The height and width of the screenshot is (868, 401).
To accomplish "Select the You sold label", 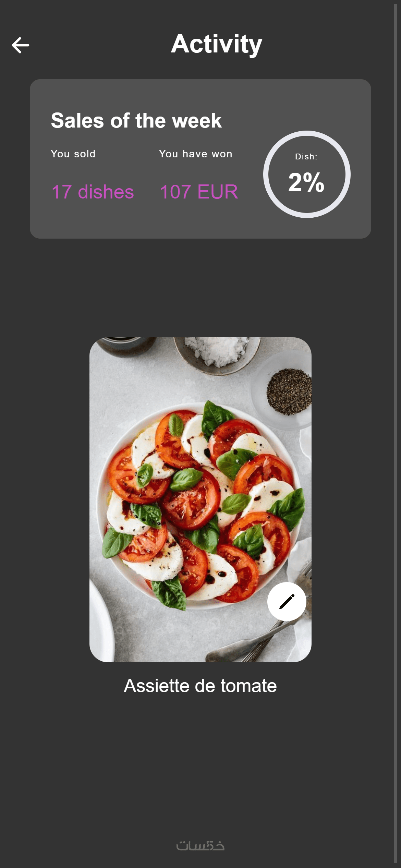I will point(73,154).
